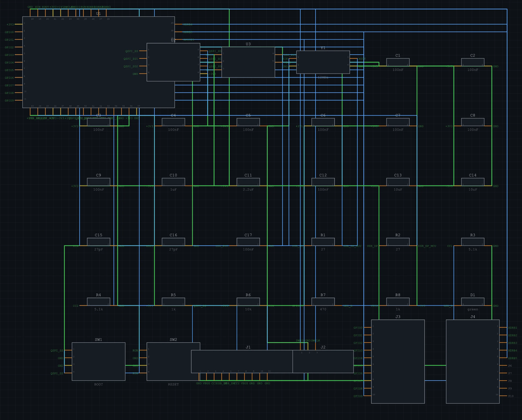Click the 1uF value under C10

pos(173,189)
